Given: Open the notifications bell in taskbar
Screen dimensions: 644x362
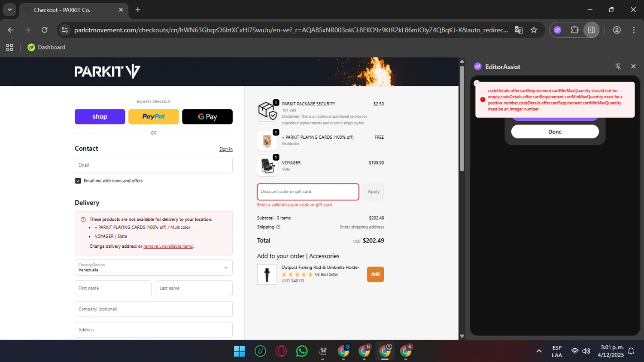Looking at the screenshot, I should [x=631, y=351].
